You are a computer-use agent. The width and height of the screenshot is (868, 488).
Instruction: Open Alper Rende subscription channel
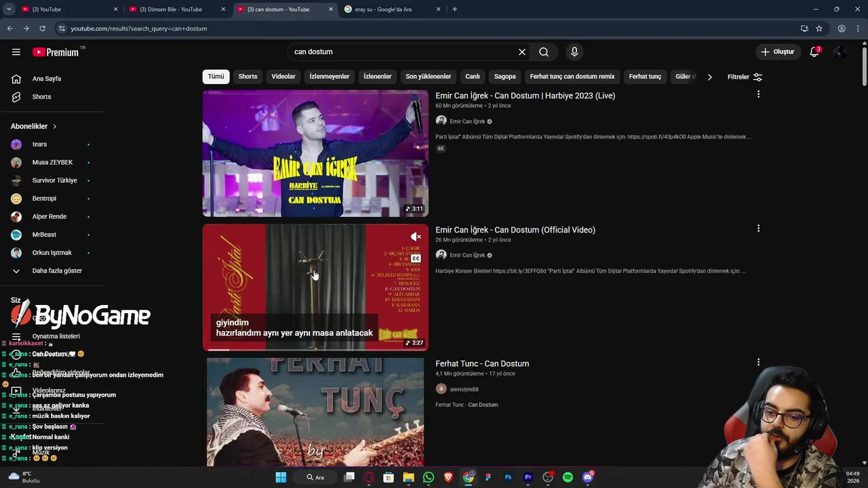49,217
